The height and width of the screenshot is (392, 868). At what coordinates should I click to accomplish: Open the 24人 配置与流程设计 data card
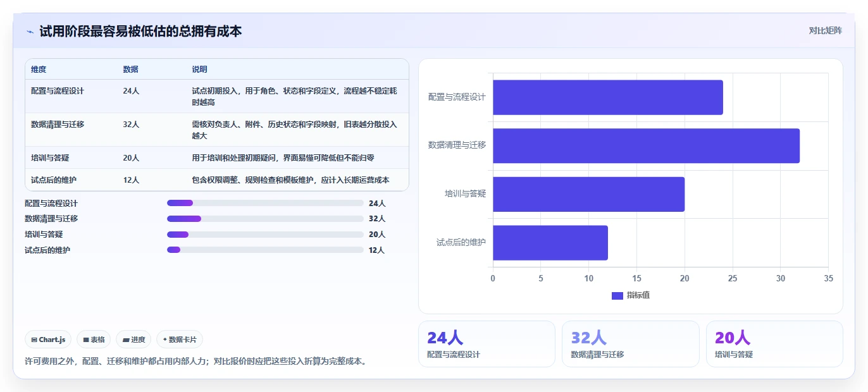(487, 344)
